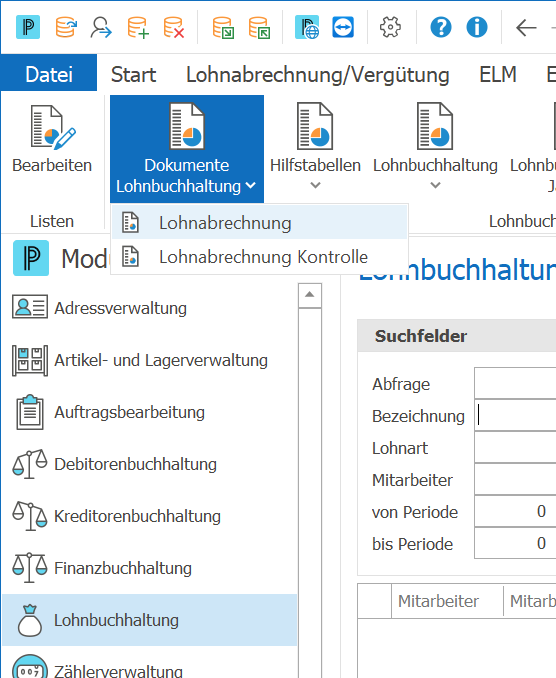Screen dimensions: 556x678
Task: Click the Bezeichnung input field
Action: click(515, 415)
